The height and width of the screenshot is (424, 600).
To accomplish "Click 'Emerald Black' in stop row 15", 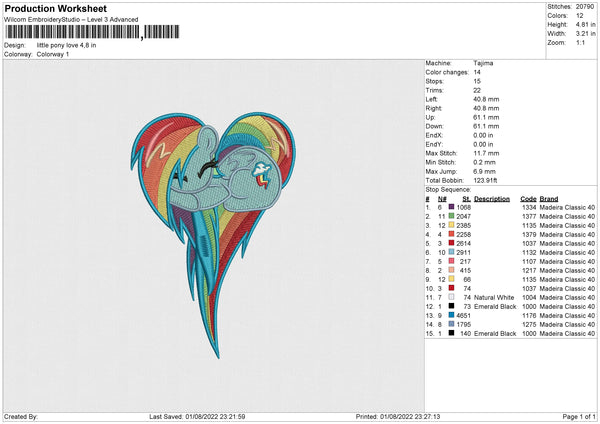I will click(495, 333).
